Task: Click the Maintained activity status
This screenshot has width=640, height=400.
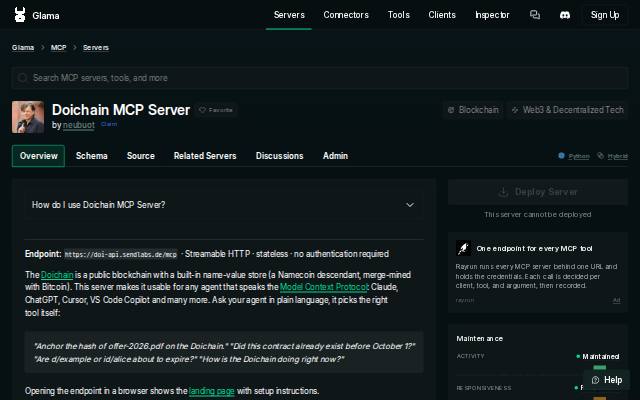Action: coord(598,357)
